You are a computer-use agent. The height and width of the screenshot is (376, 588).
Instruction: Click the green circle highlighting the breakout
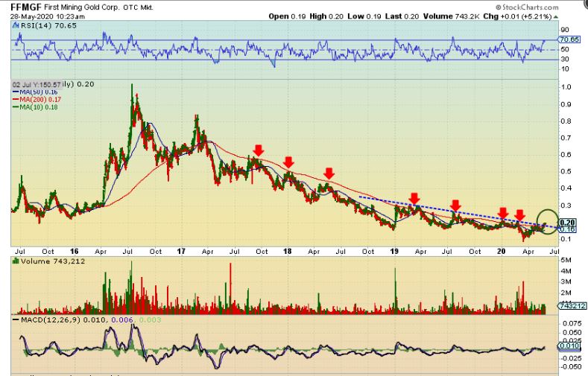click(548, 222)
